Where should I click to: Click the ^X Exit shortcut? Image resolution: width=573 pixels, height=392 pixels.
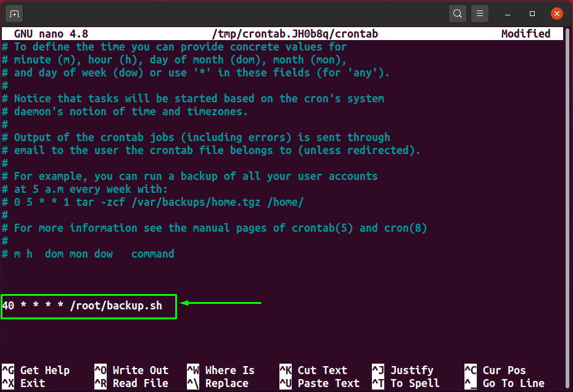[x=24, y=383]
